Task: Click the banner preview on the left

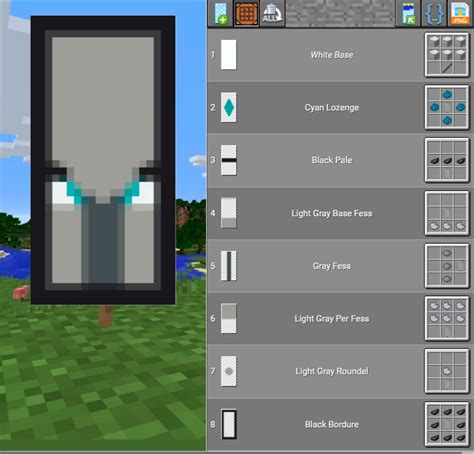Action: pos(103,160)
